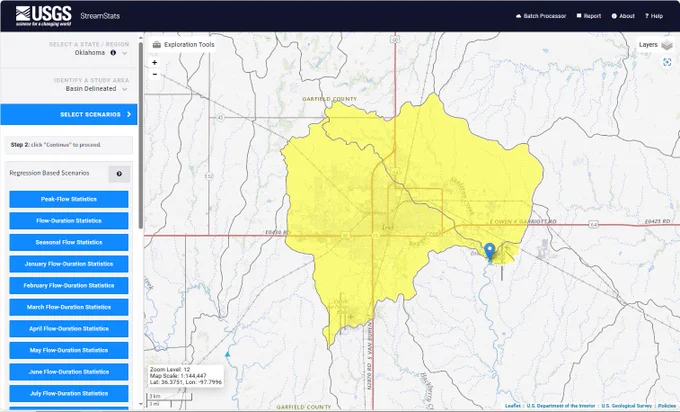This screenshot has width=680, height=412.
Task: Select March Flow-Duration Statistics
Action: [x=69, y=307]
